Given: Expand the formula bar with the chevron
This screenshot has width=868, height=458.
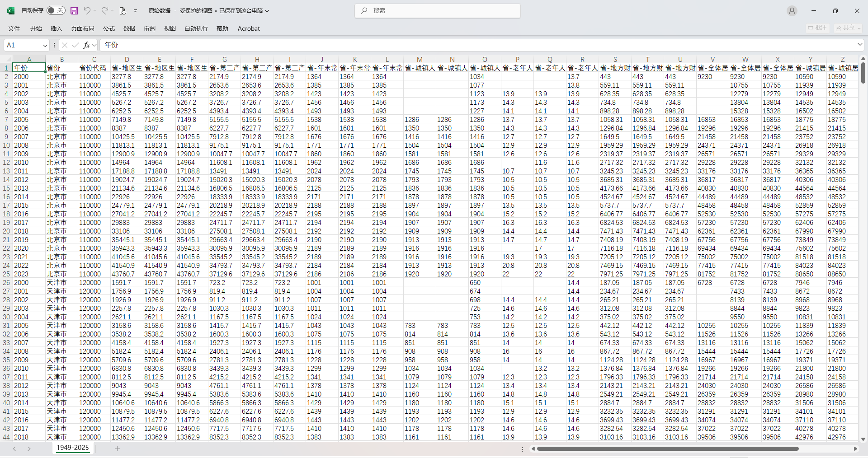Looking at the screenshot, I should (x=859, y=45).
